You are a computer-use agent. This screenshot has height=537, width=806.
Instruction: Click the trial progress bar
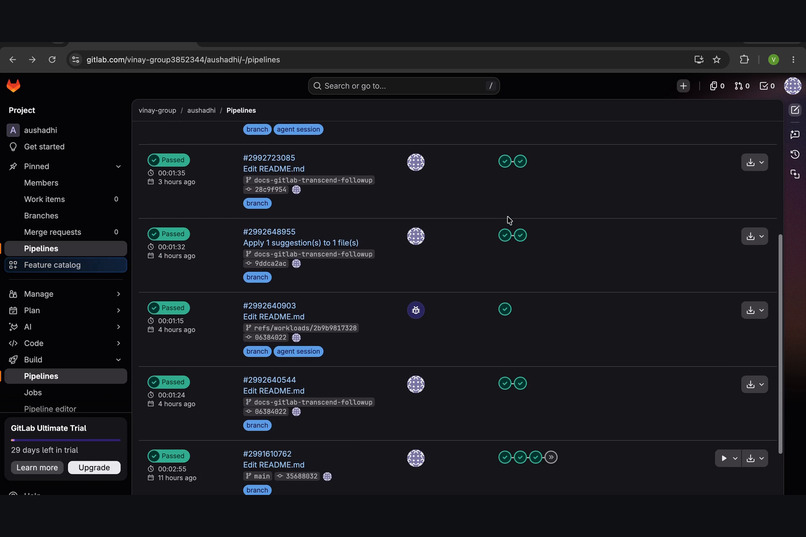click(x=65, y=440)
